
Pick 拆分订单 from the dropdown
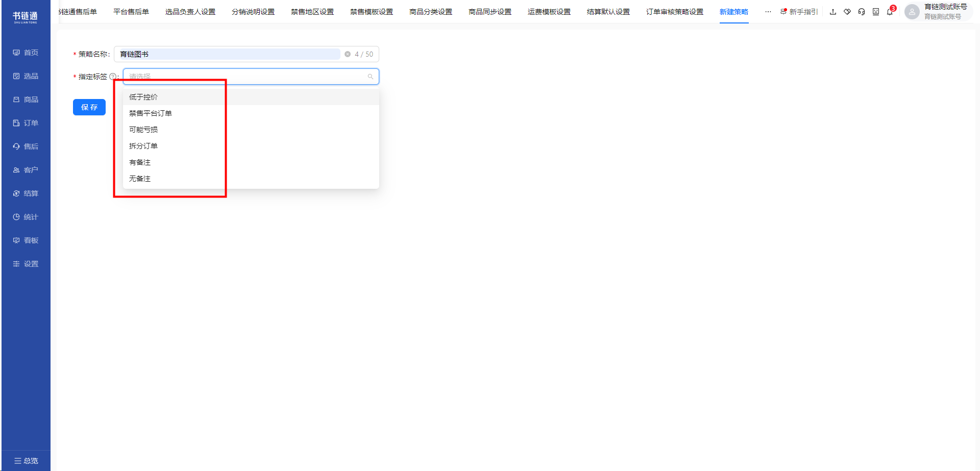point(251,146)
